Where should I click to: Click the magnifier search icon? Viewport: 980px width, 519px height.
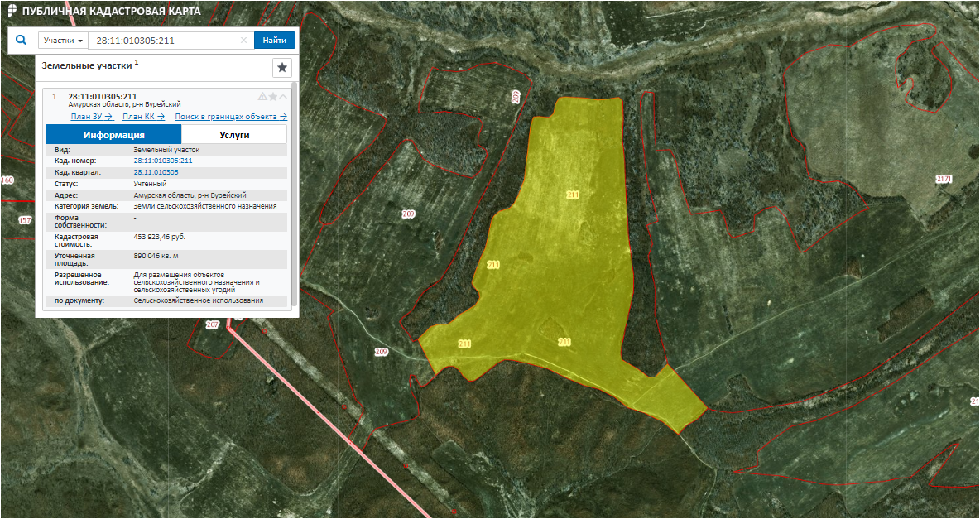(22, 40)
